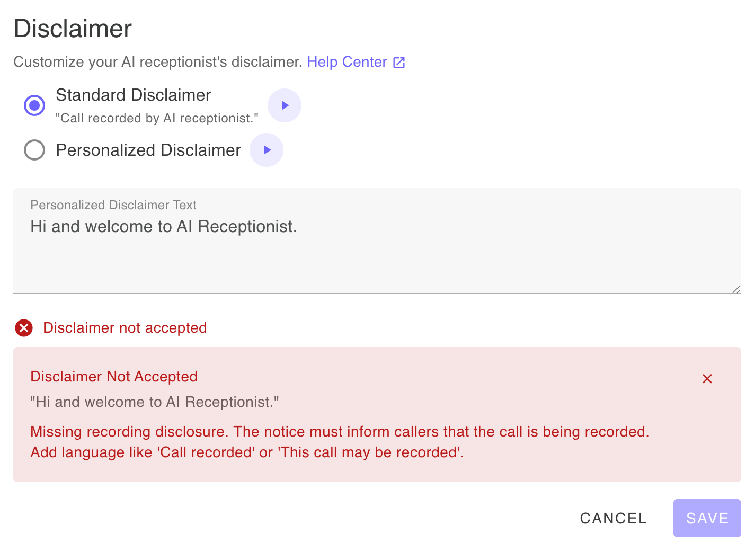
Task: Click the red error icon next to 'Disclaimer not accepted'
Action: coord(23,328)
